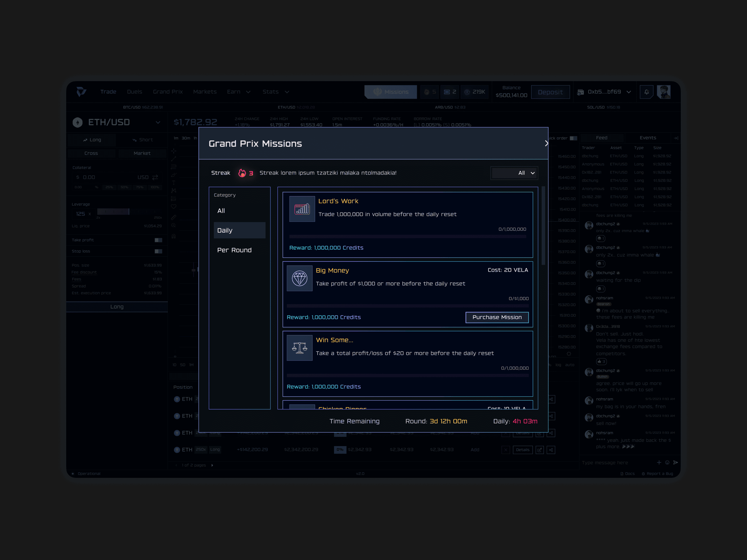Open the Docs link

(627, 474)
